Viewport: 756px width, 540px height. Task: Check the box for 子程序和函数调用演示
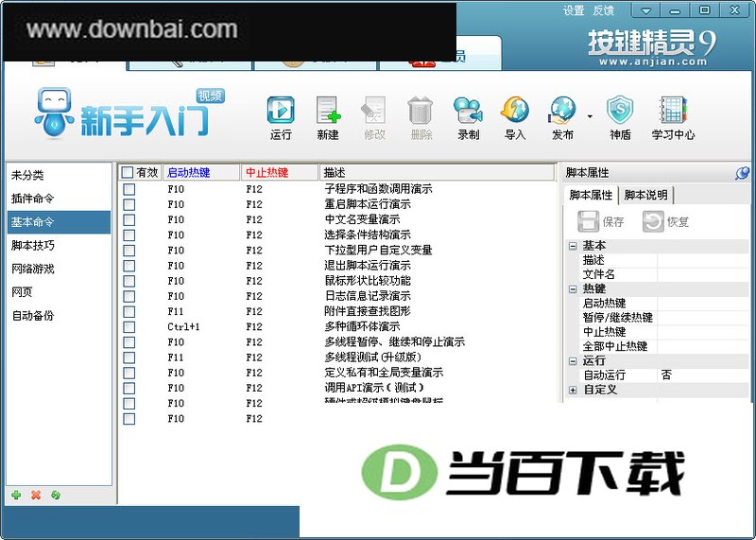[129, 189]
